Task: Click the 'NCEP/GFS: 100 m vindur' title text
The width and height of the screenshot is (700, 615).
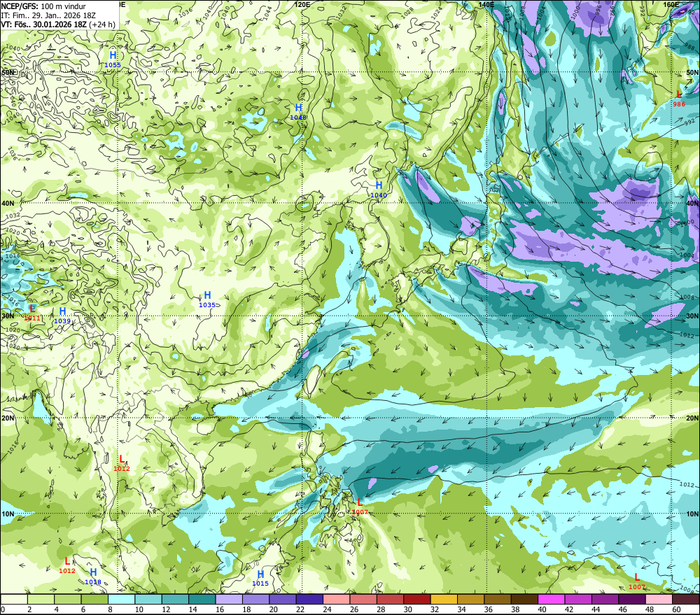Action: [43, 6]
